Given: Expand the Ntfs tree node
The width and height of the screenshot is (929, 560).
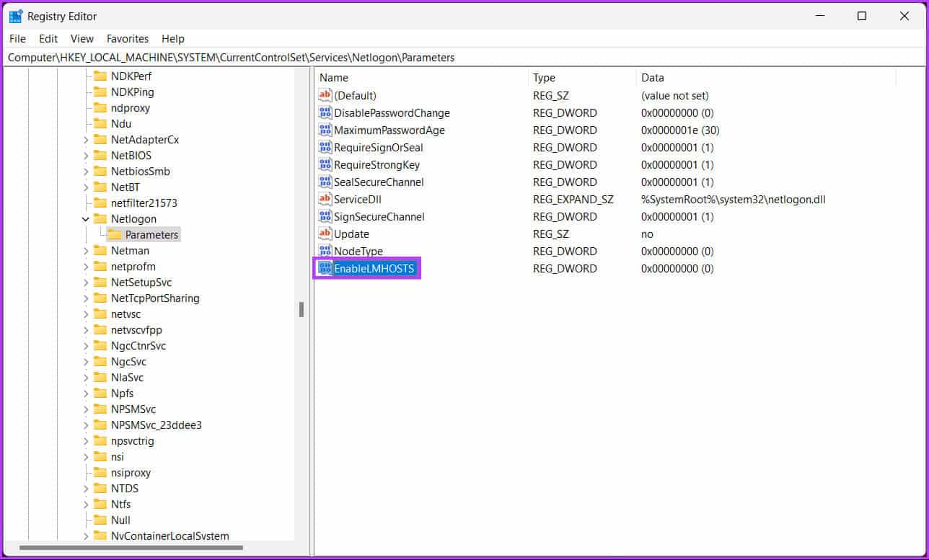Looking at the screenshot, I should (x=86, y=505).
